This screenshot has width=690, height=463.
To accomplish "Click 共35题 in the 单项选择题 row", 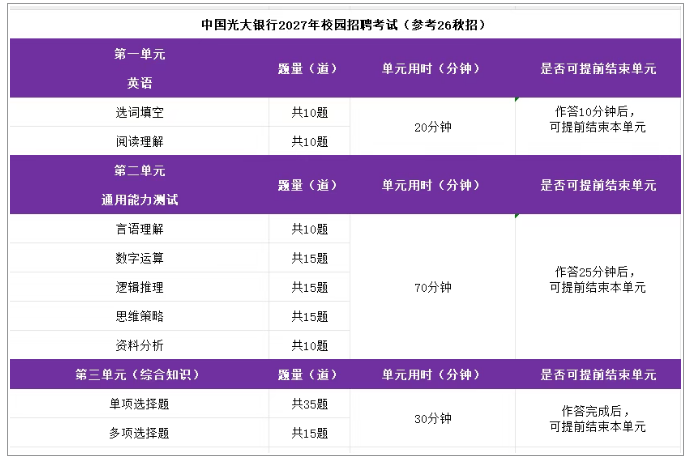I will (x=310, y=404).
